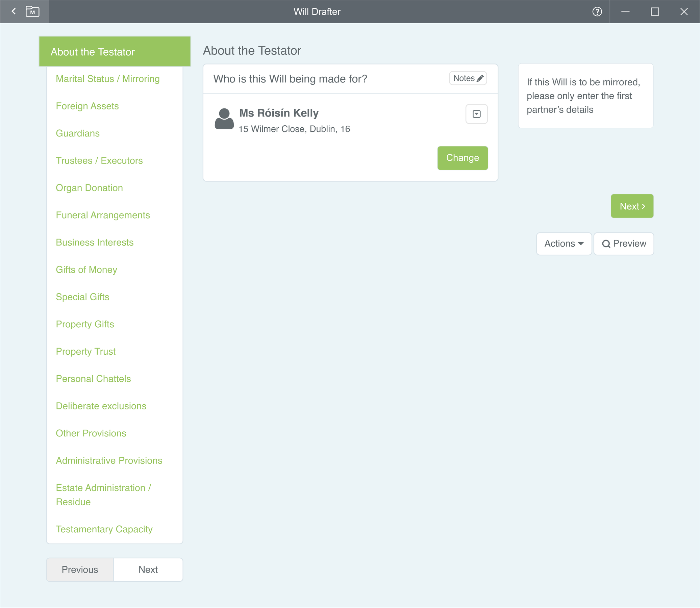The width and height of the screenshot is (700, 608).
Task: Open the record card icon next to Ms Róisín Kelly
Action: coord(476,114)
